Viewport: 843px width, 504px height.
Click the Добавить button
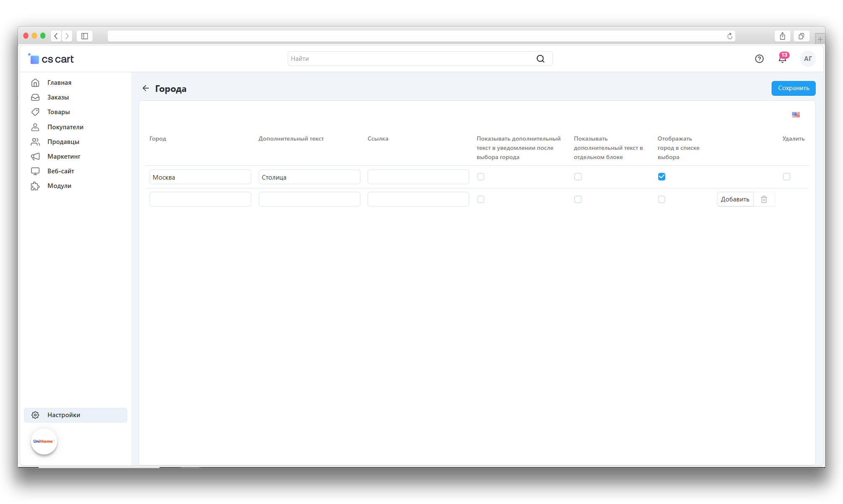[x=735, y=199]
